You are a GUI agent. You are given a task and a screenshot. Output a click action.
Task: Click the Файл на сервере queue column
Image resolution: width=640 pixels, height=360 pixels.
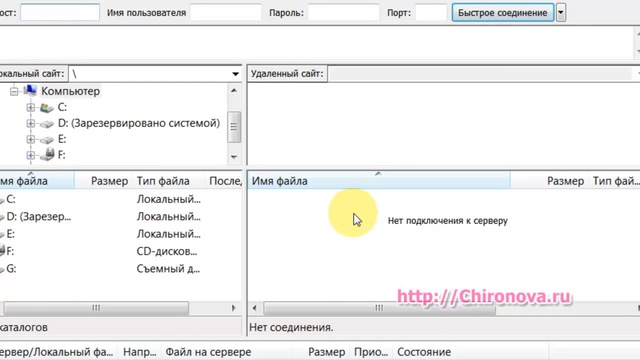[227, 352]
